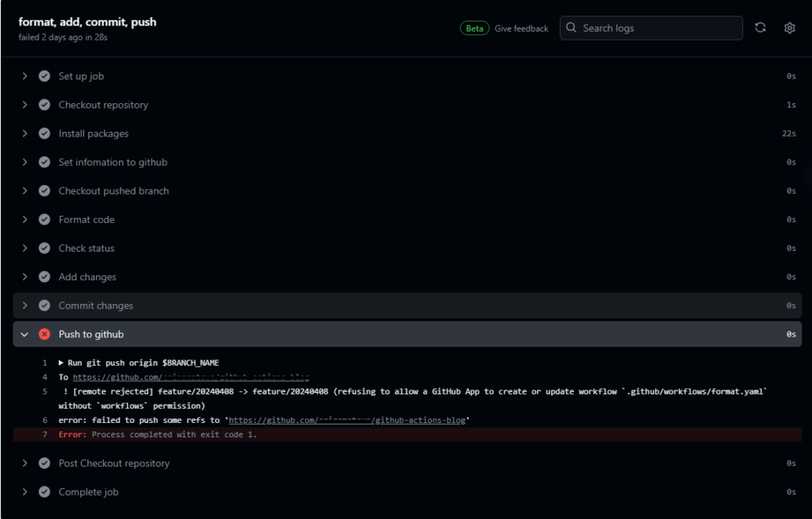
Task: Open the log settings gear
Action: coord(789,28)
